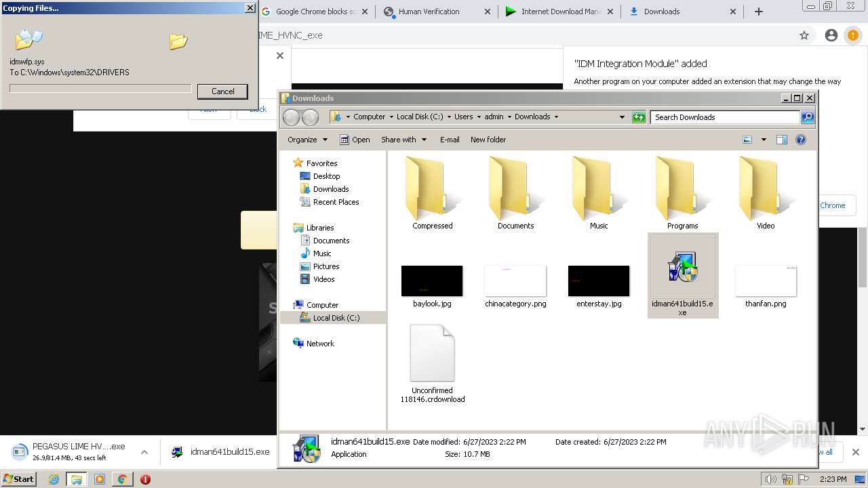Image resolution: width=868 pixels, height=488 pixels.
Task: Open the Programs folder icon
Action: click(x=682, y=193)
